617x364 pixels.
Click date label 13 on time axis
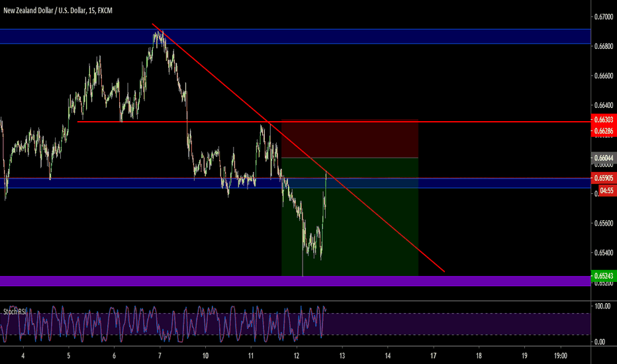342,356
